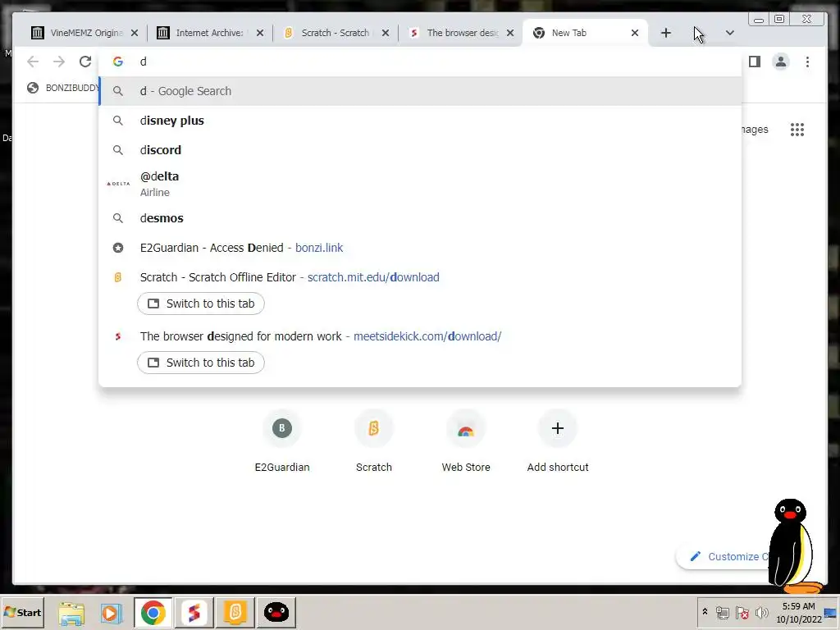Image resolution: width=840 pixels, height=630 pixels.
Task: Open File Explorer from the taskbar
Action: 71,613
